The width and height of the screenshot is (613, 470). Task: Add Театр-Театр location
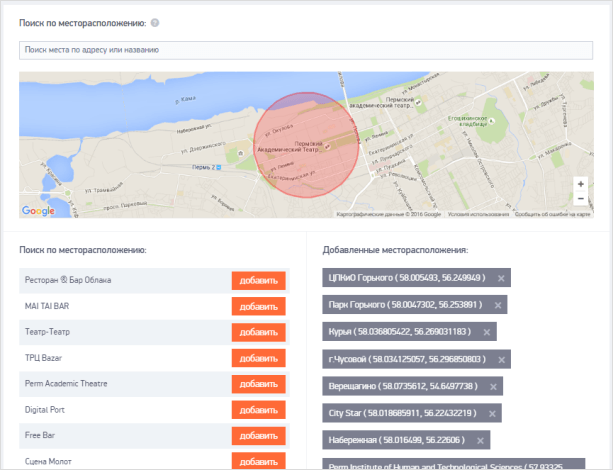(x=258, y=332)
